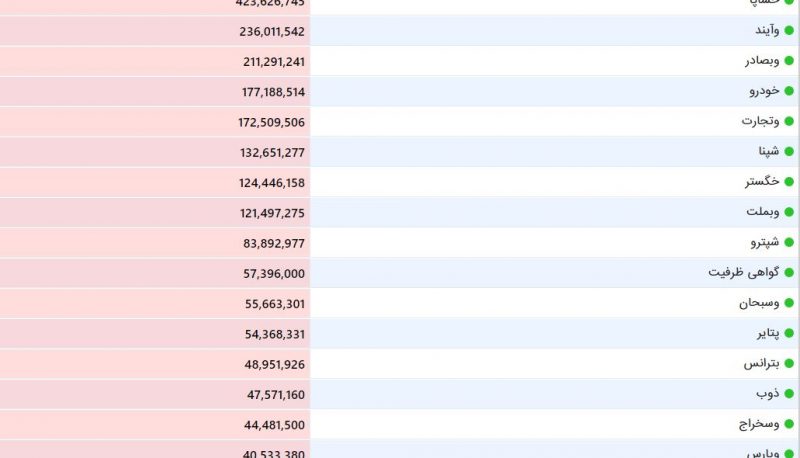The width and height of the screenshot is (800, 458).
Task: Click the green indicator next to خگستر
Action: click(x=789, y=182)
